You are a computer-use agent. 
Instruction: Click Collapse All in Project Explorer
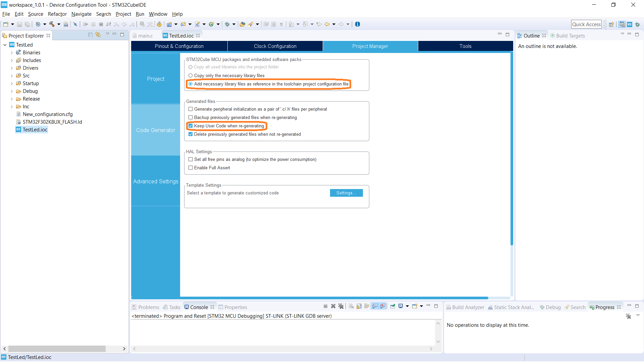(90, 35)
